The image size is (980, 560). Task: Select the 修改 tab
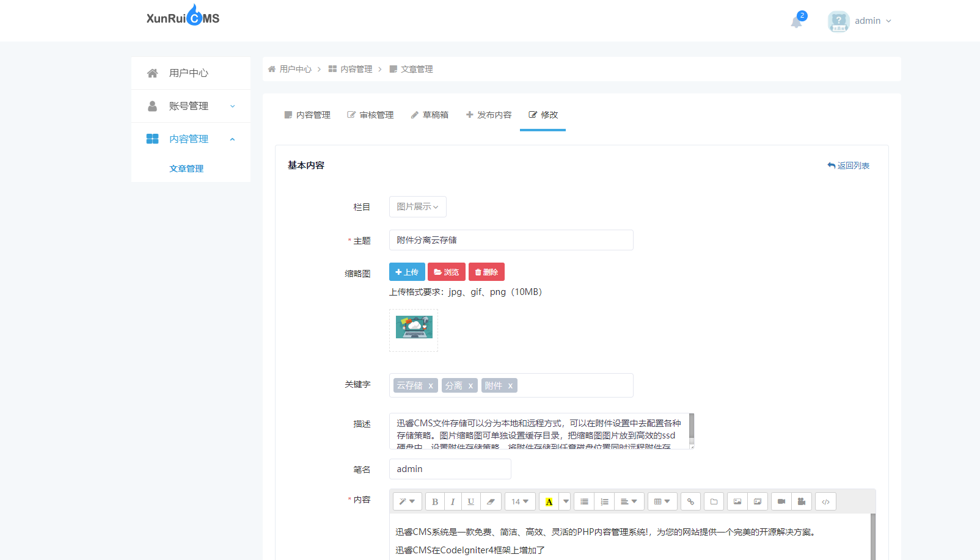tap(543, 115)
